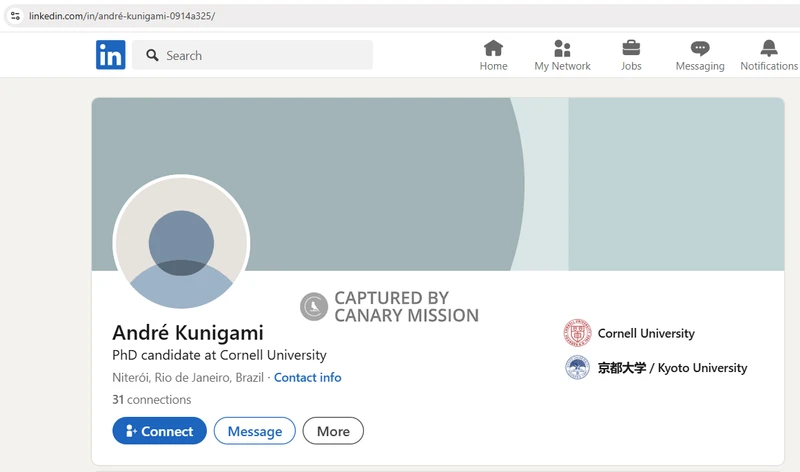Open the Cornell University link text
800x472 pixels.
[646, 333]
